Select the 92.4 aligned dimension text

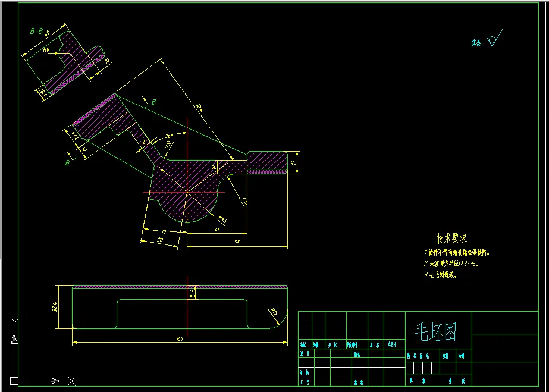coord(199,106)
